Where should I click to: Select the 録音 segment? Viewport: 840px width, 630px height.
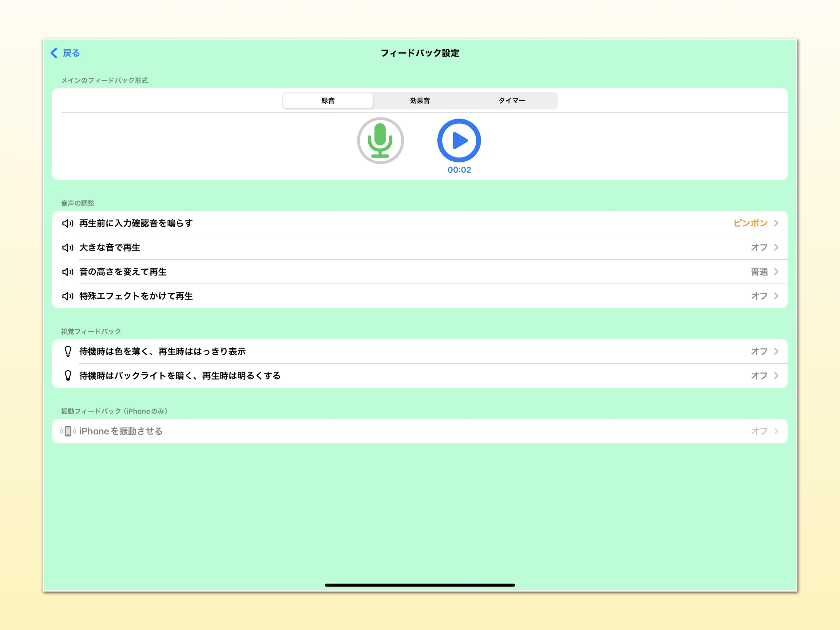[328, 101]
